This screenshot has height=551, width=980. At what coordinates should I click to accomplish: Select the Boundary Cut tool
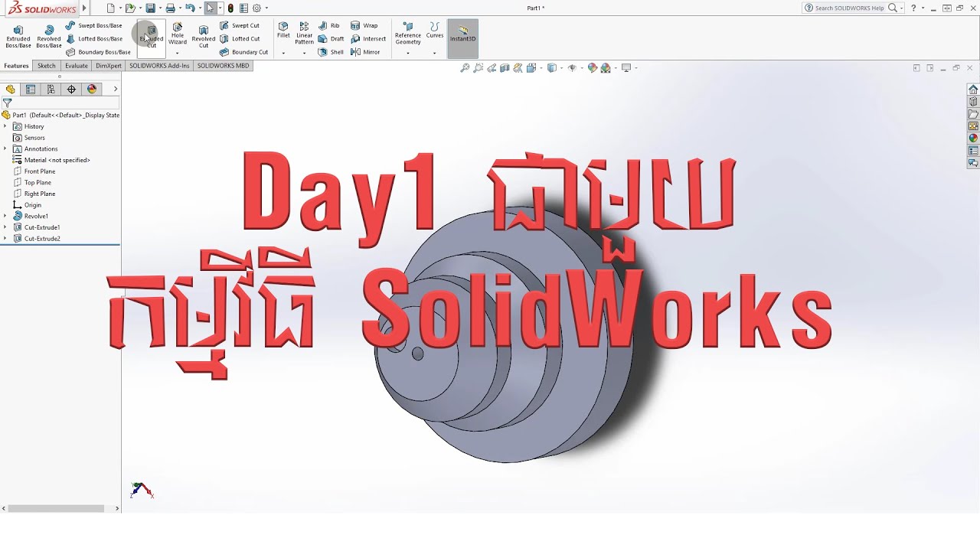(x=243, y=52)
